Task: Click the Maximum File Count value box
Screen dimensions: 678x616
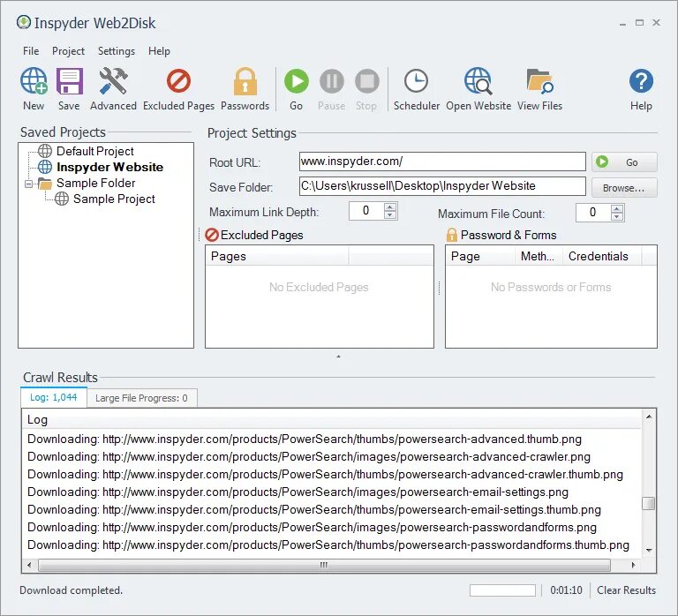Action: point(593,213)
